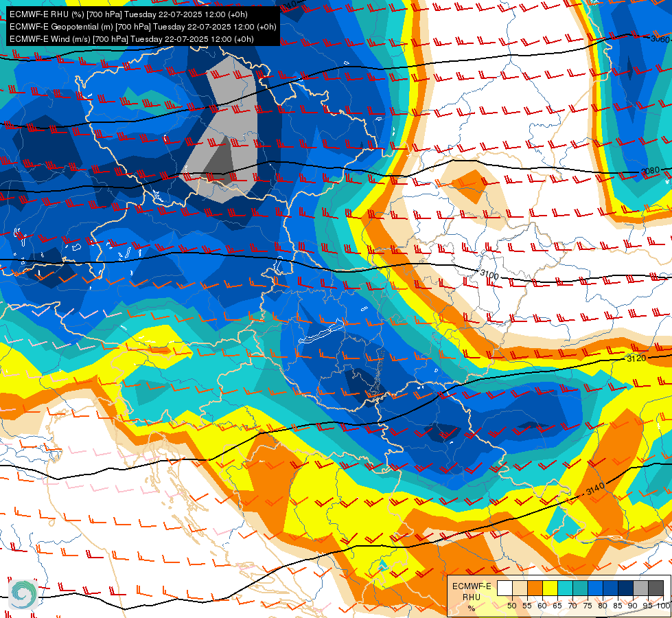Screen dimensions: 672x618
Task: Click the RHU label in the legend
Action: [472, 597]
